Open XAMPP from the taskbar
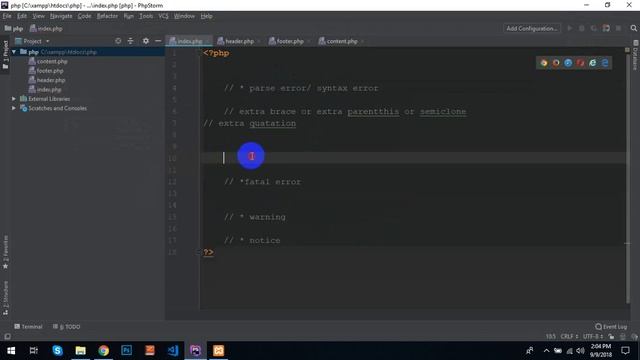Image resolution: width=640 pixels, height=360 pixels. tap(219, 350)
